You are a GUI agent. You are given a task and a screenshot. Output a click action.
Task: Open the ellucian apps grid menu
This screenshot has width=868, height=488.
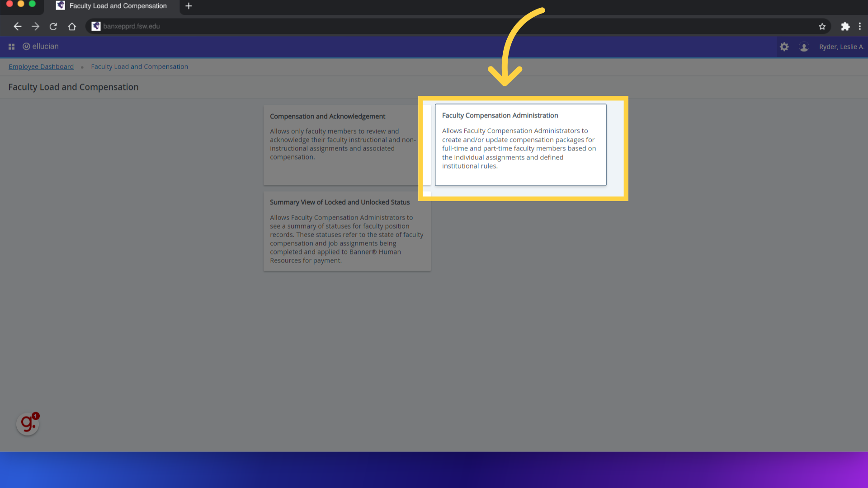point(11,47)
